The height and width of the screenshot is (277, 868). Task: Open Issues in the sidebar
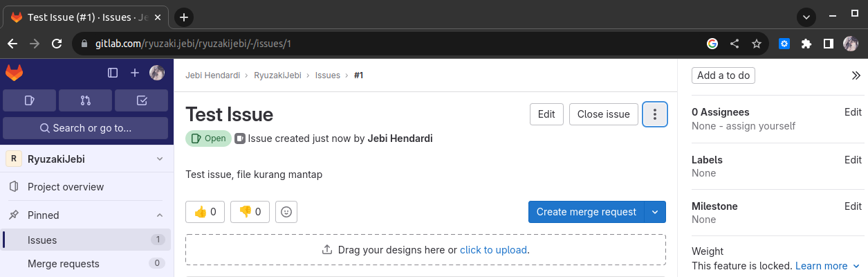click(x=42, y=240)
